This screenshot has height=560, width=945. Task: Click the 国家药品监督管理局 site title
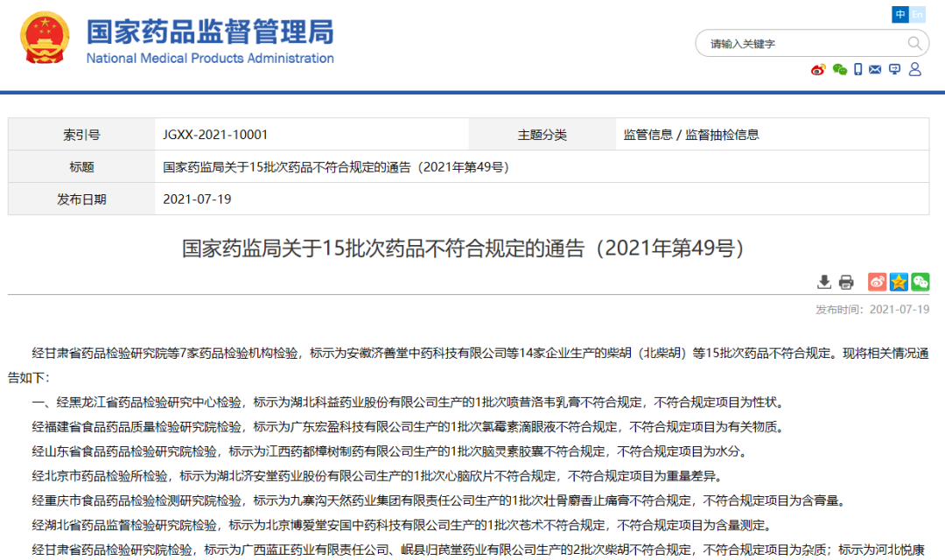click(209, 31)
